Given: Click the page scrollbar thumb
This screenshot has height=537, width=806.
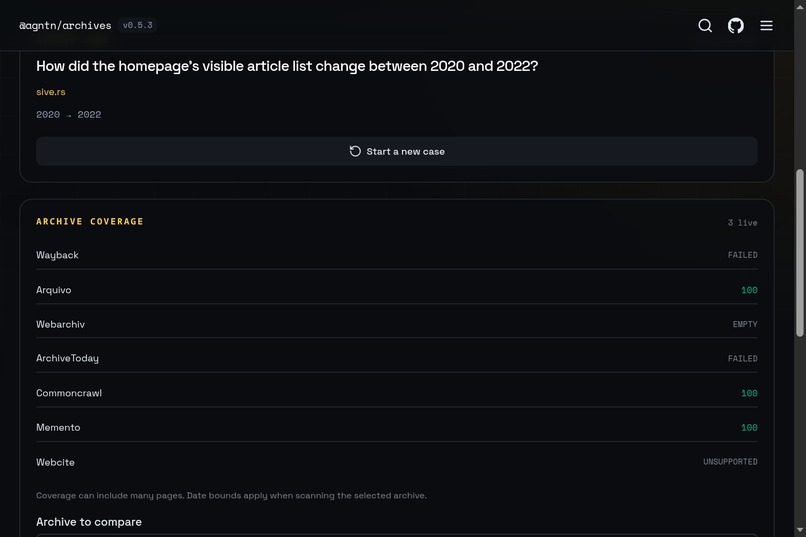Looking at the screenshot, I should click(799, 253).
